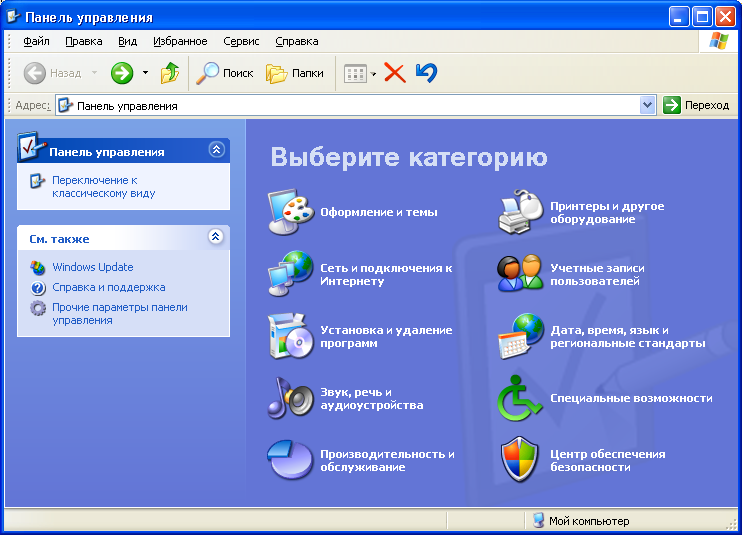
Task: Expand the views button dropdown in toolbar
Action: click(x=374, y=73)
